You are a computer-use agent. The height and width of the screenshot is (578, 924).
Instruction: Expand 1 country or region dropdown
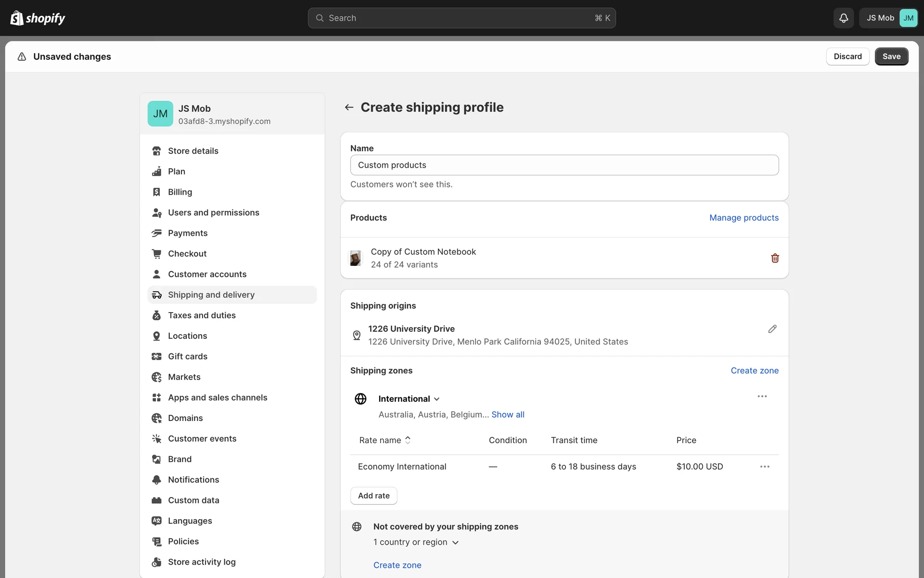(455, 542)
